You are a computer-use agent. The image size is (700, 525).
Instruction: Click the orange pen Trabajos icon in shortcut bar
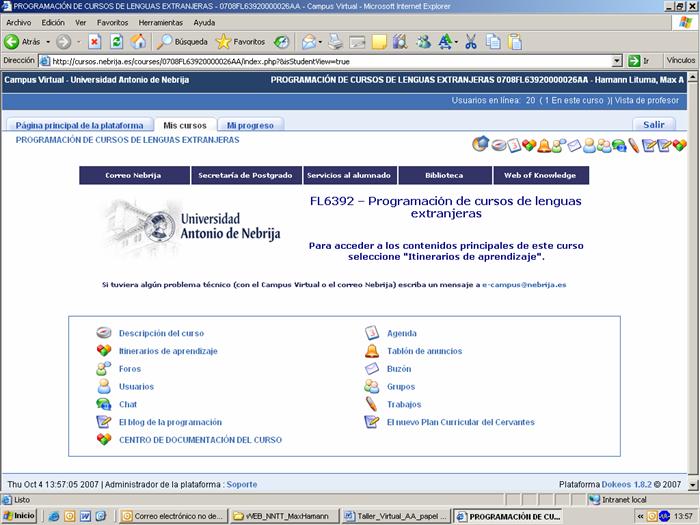(634, 145)
